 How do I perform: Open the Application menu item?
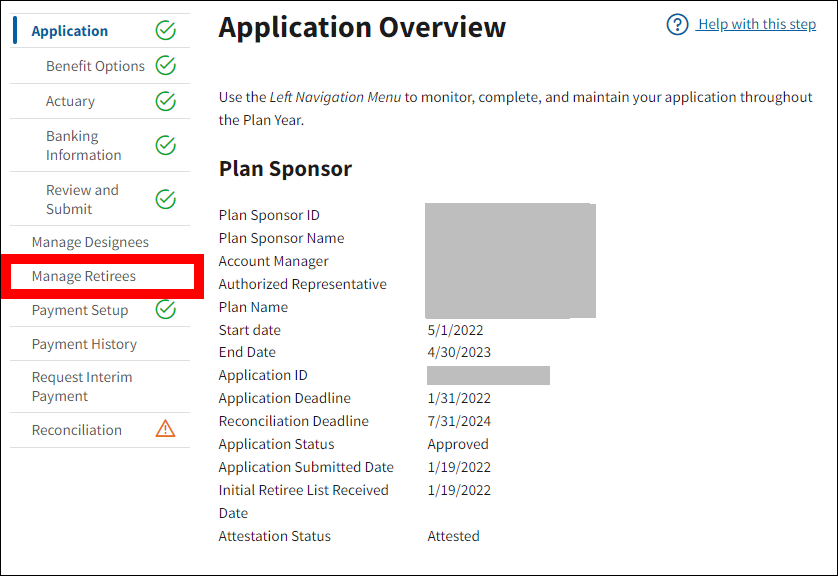[x=69, y=31]
